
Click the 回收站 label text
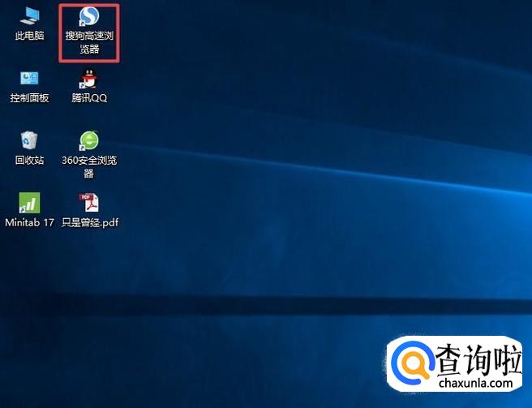(x=29, y=160)
